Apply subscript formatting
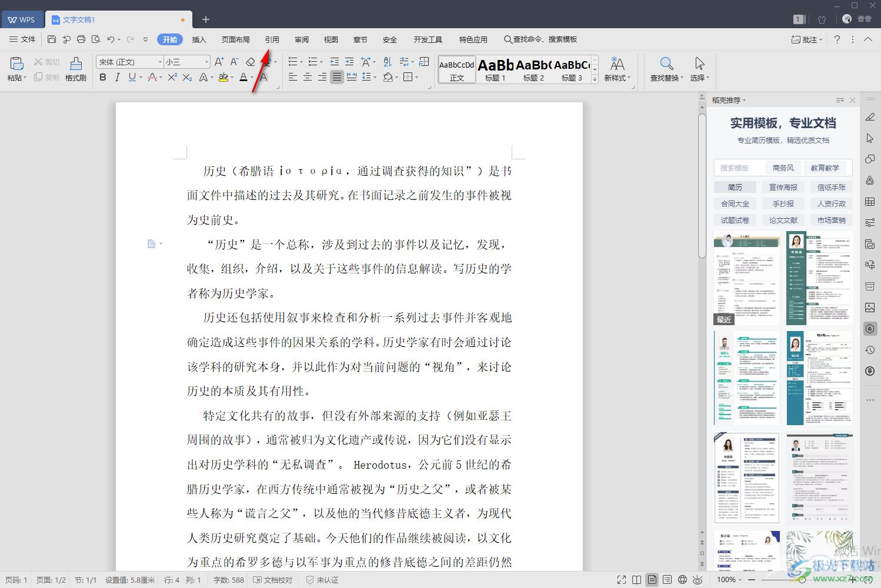Image resolution: width=881 pixels, height=588 pixels. (x=187, y=77)
